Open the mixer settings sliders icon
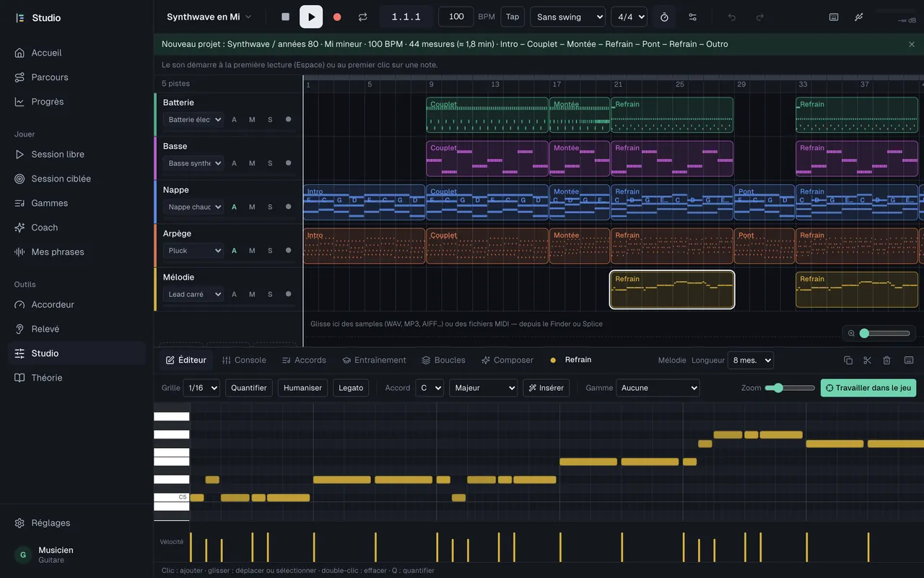924x578 pixels. pos(693,17)
